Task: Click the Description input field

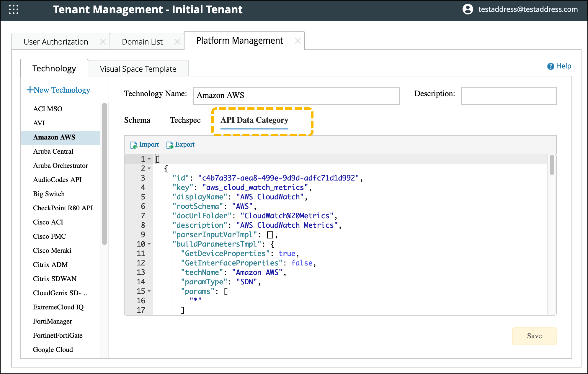Action: pos(508,96)
